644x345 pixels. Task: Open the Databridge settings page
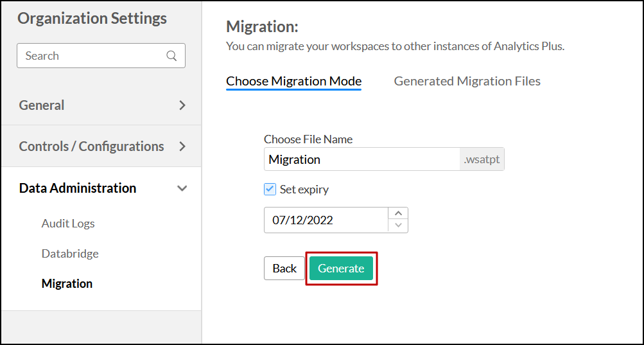click(x=70, y=254)
